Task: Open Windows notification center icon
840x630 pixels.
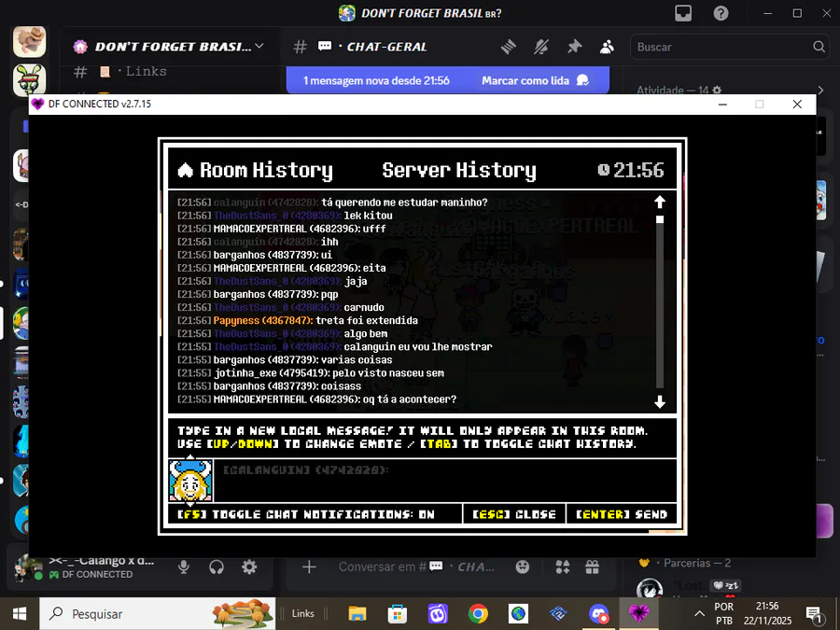Action: click(x=814, y=614)
